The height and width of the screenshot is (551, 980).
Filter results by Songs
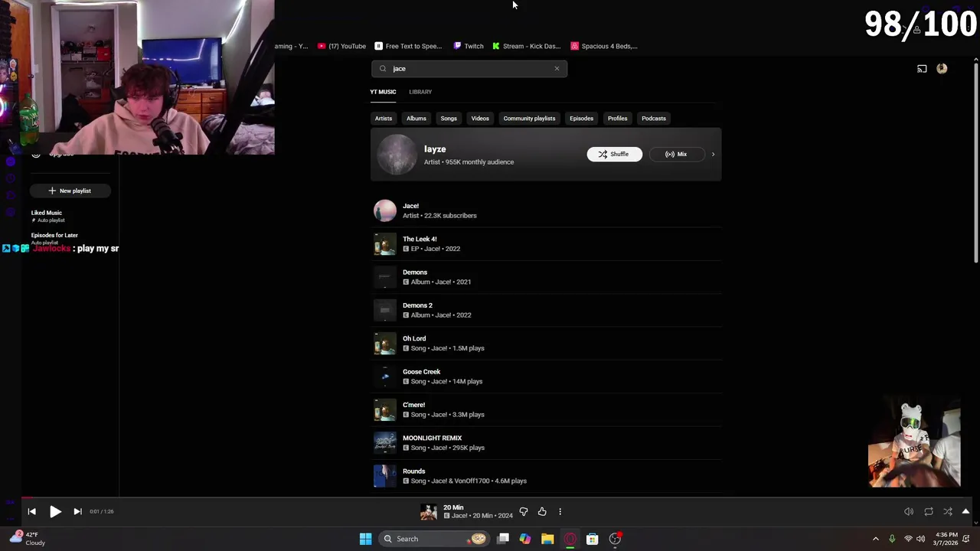pyautogui.click(x=449, y=119)
